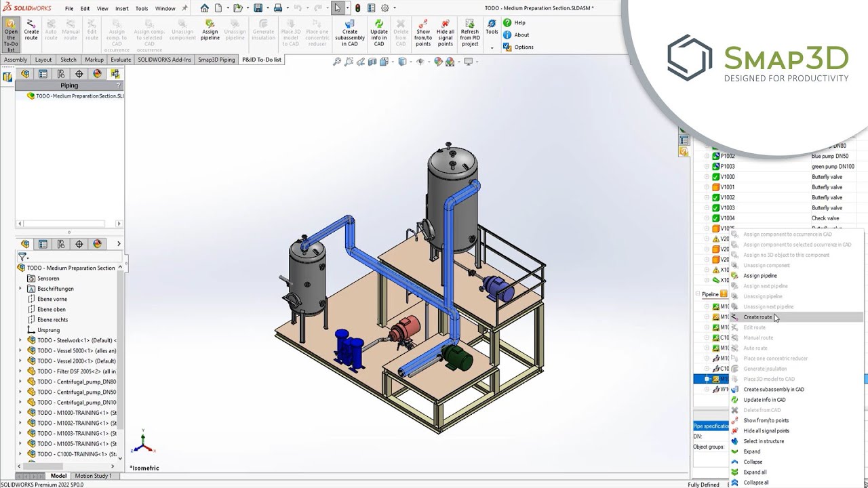Click the Options gear icon in title toolbar

[x=385, y=8]
